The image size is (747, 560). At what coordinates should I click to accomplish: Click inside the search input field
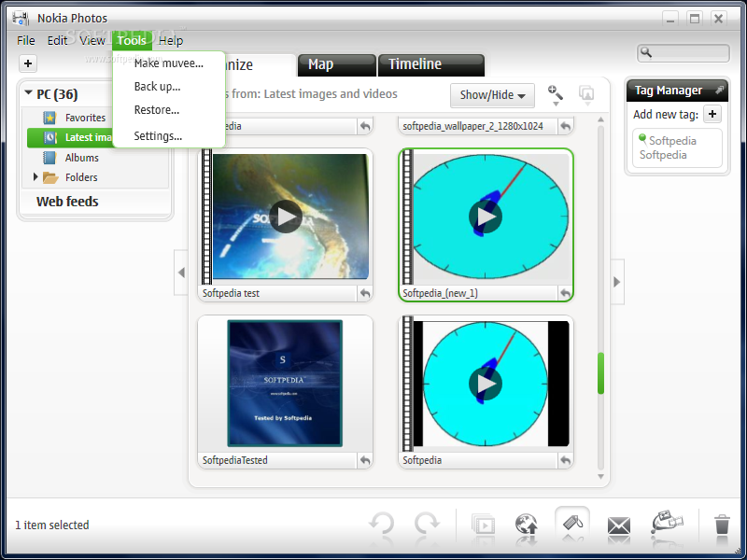coord(684,53)
